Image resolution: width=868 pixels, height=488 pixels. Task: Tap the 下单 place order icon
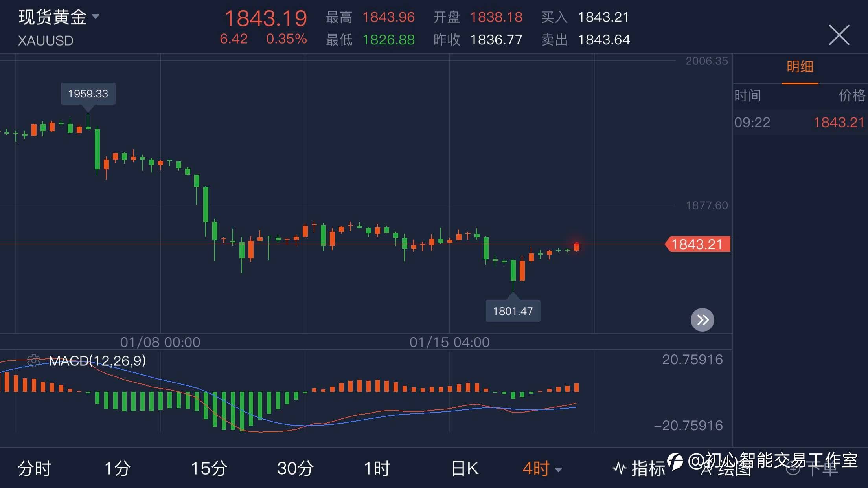pos(793,468)
